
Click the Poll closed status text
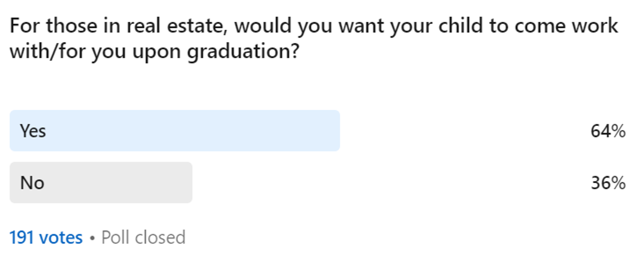tap(143, 237)
